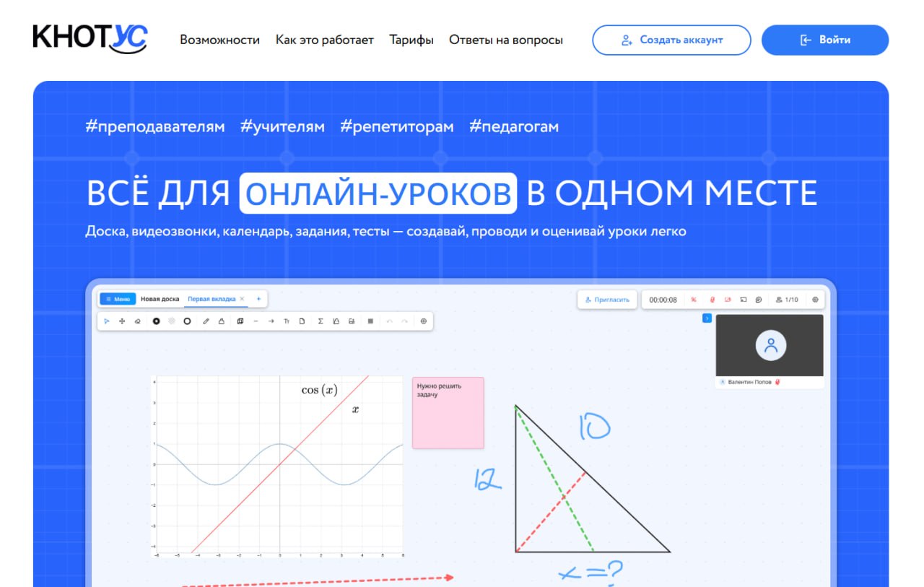The width and height of the screenshot is (924, 587).
Task: Select the cursor pointer tool in whiteboard toolbar
Action: 107,321
